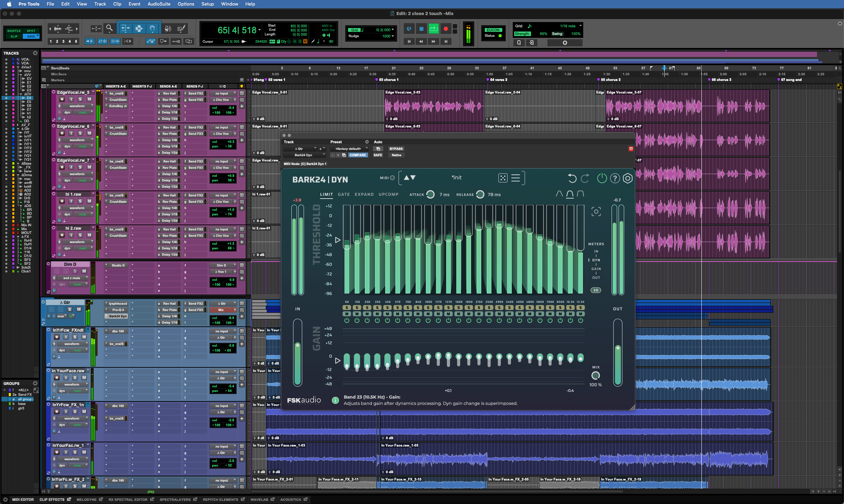
Task: Select the Grabber hand tool
Action: 152,28
